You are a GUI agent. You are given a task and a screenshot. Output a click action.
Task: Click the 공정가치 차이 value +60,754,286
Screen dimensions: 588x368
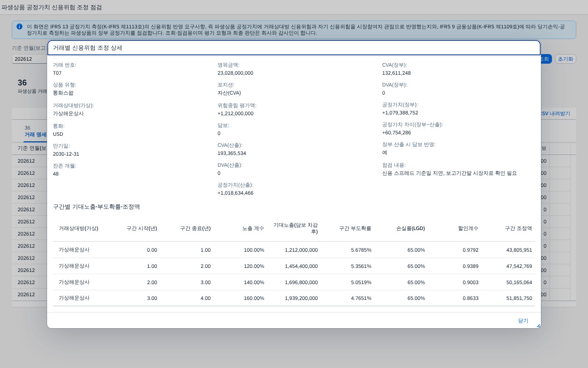click(x=397, y=132)
